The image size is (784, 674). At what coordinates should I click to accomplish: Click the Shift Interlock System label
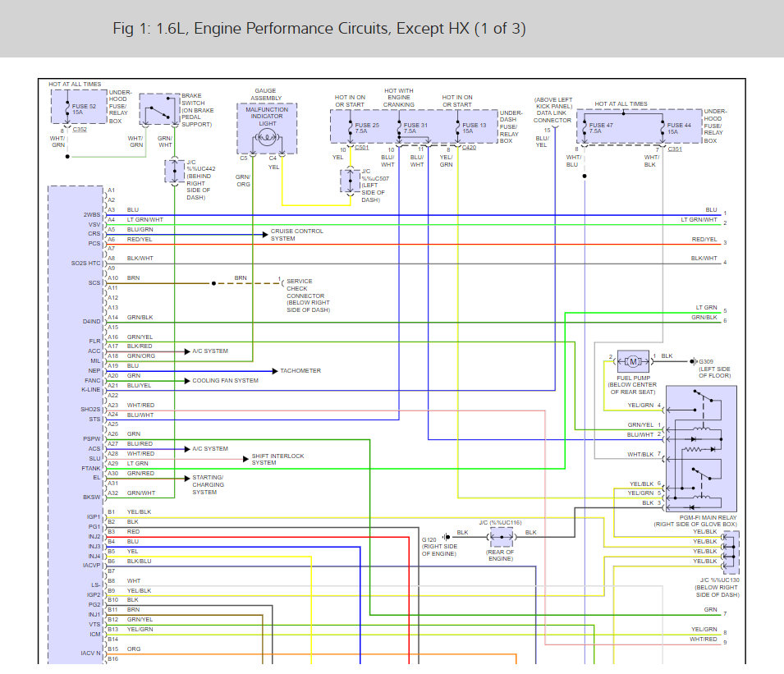click(x=277, y=459)
